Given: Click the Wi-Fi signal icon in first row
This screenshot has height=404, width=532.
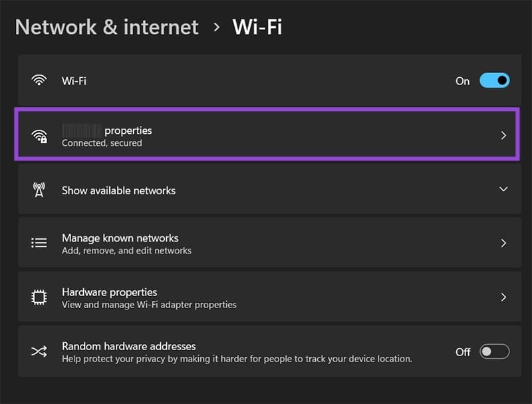Looking at the screenshot, I should pos(39,81).
